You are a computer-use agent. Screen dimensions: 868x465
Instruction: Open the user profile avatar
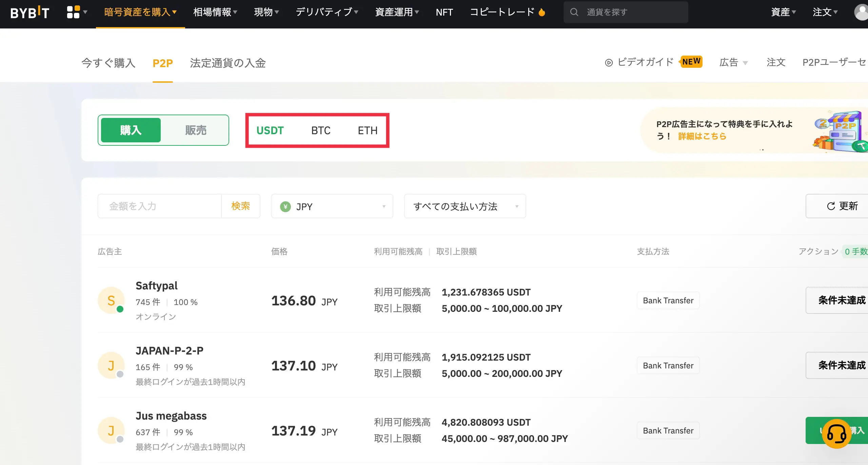[861, 12]
